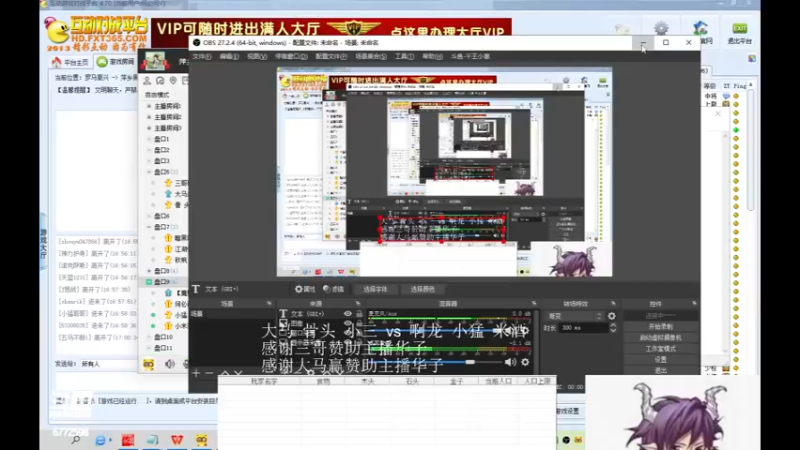This screenshot has height=450, width=800.
Task: Select 盘口11 in room tree
Action: [x=163, y=348]
